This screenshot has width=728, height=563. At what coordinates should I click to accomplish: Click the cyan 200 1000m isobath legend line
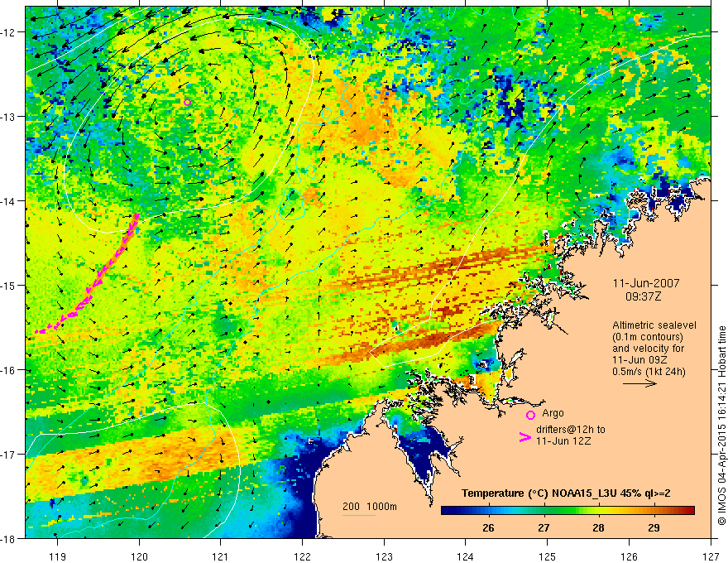click(x=358, y=515)
